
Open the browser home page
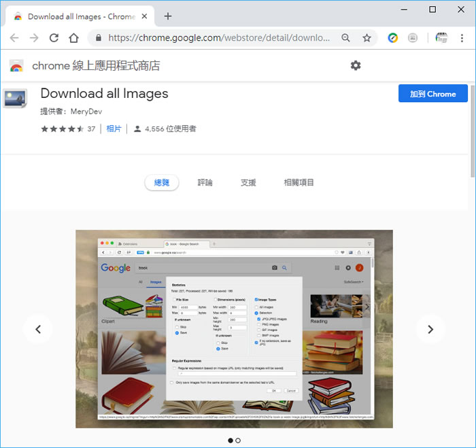tap(73, 38)
